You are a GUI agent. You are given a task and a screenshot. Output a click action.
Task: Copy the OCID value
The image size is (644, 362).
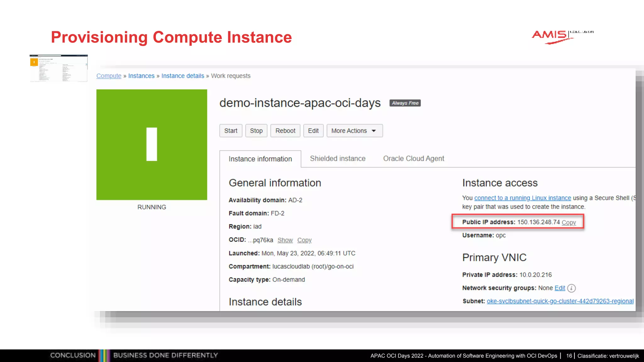tap(304, 240)
